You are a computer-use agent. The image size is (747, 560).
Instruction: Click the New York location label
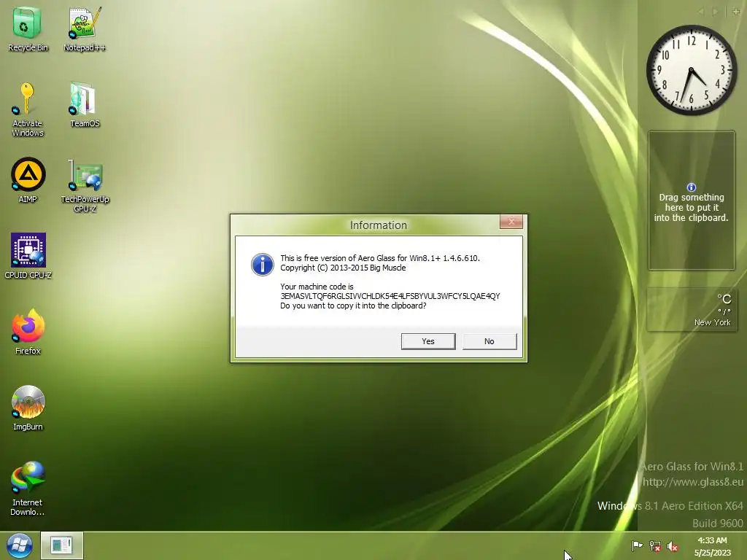pyautogui.click(x=712, y=322)
